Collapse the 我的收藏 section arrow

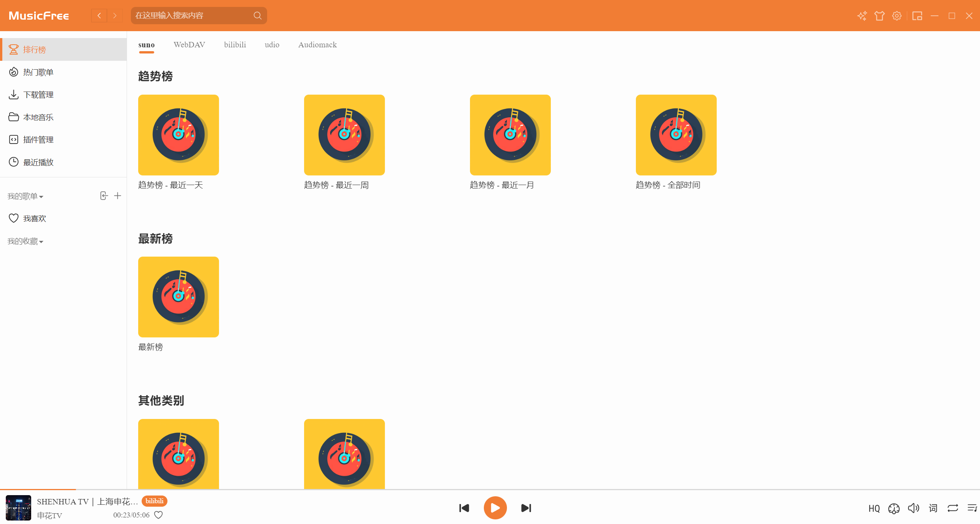point(41,242)
